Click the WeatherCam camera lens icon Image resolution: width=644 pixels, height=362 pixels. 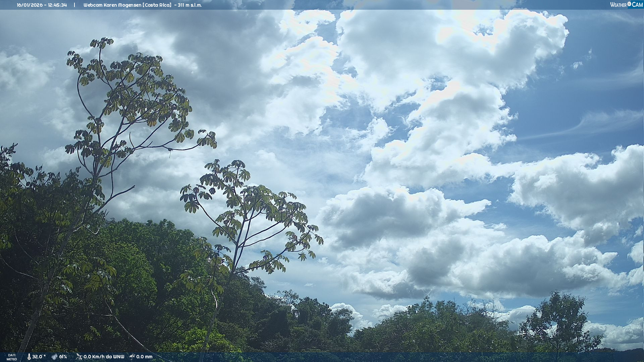pos(629,4)
